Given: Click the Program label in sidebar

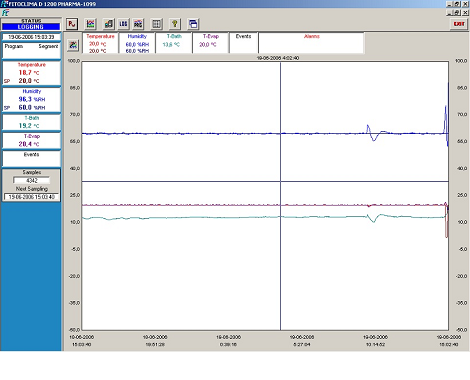Looking at the screenshot, I should tap(14, 46).
